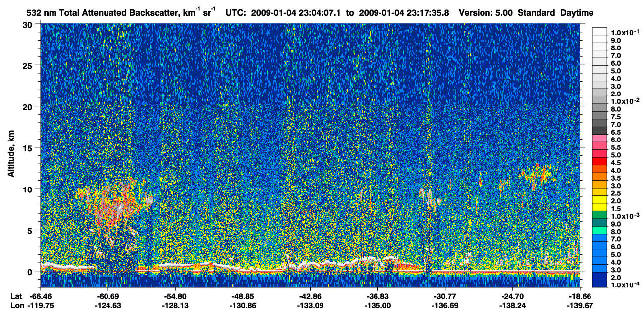
Task: Click the colorbar label '4.5'
Action: (x=616, y=163)
